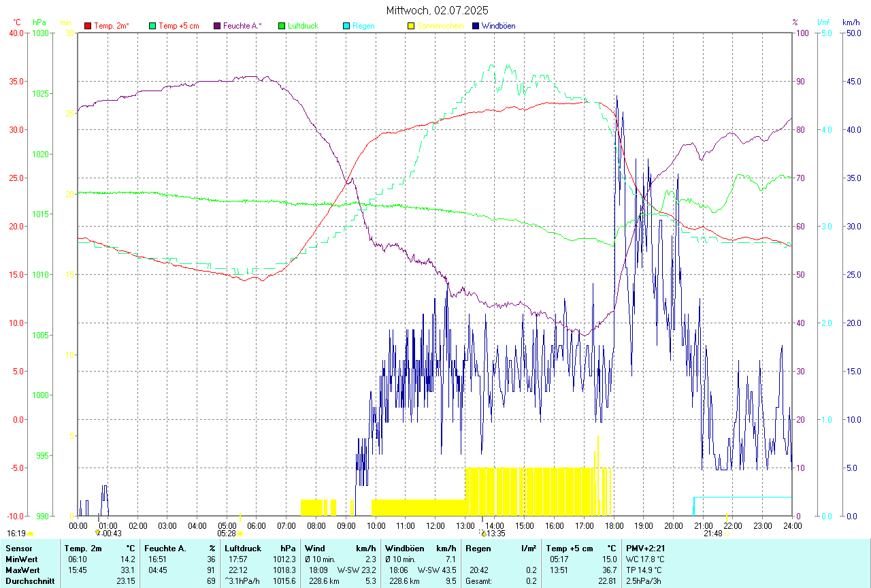Click the 12:00 tick label on time axis
The height and width of the screenshot is (588, 871).
435,525
